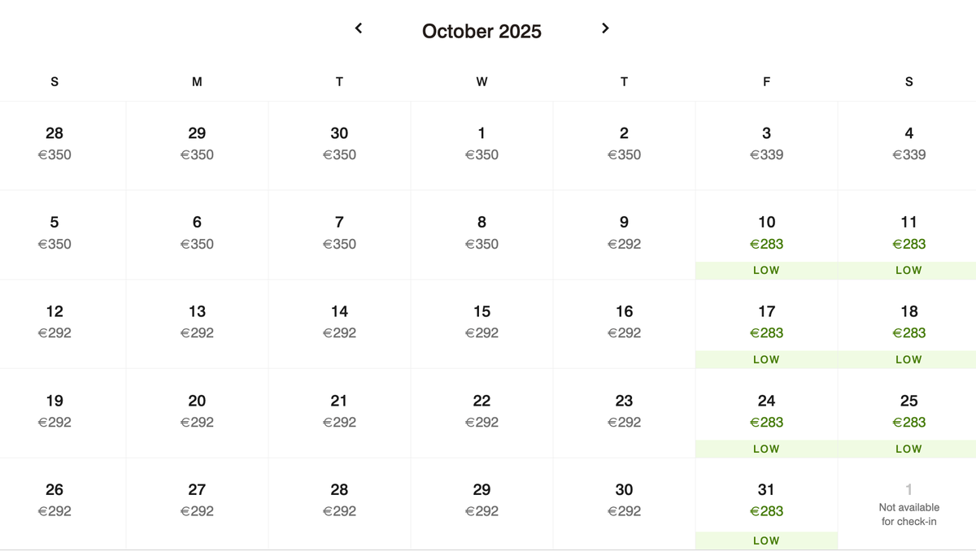The width and height of the screenshot is (976, 560).
Task: Select October 22 Wednesday cell
Action: (481, 414)
